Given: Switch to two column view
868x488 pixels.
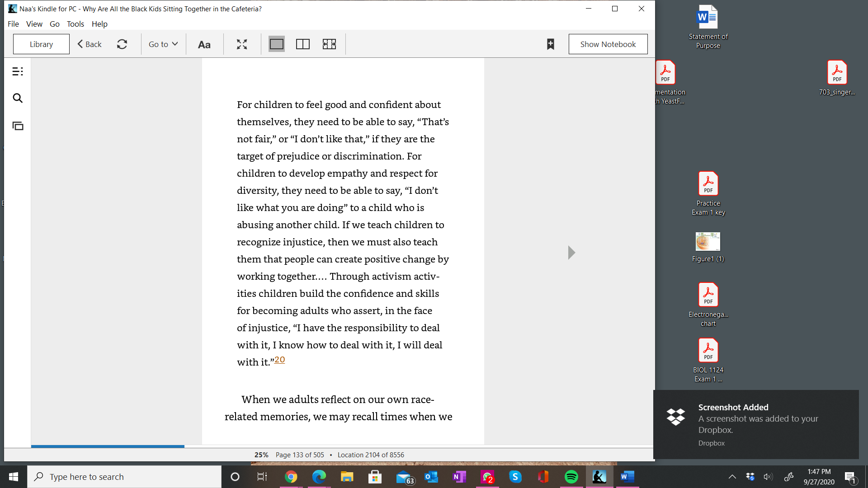Looking at the screenshot, I should (x=303, y=44).
